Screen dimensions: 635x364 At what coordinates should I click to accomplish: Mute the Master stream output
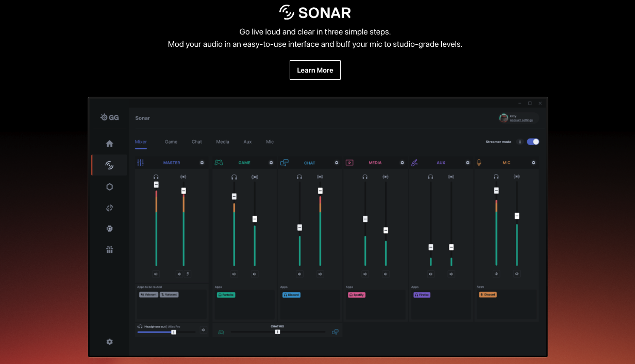pyautogui.click(x=179, y=274)
